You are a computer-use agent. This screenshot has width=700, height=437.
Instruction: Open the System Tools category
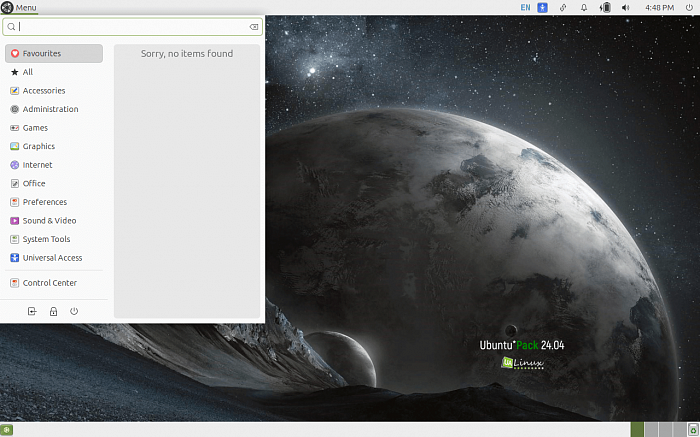54,239
